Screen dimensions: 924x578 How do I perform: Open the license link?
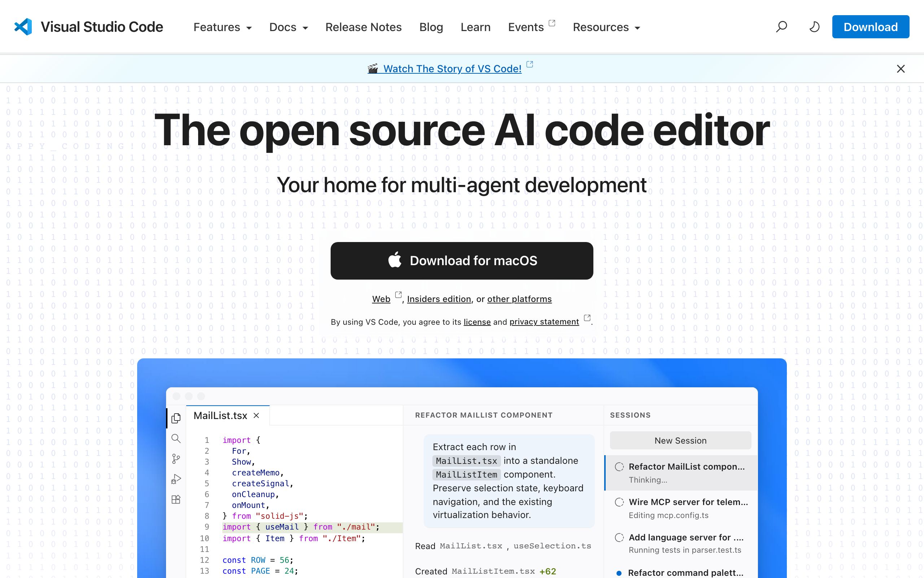(x=477, y=322)
